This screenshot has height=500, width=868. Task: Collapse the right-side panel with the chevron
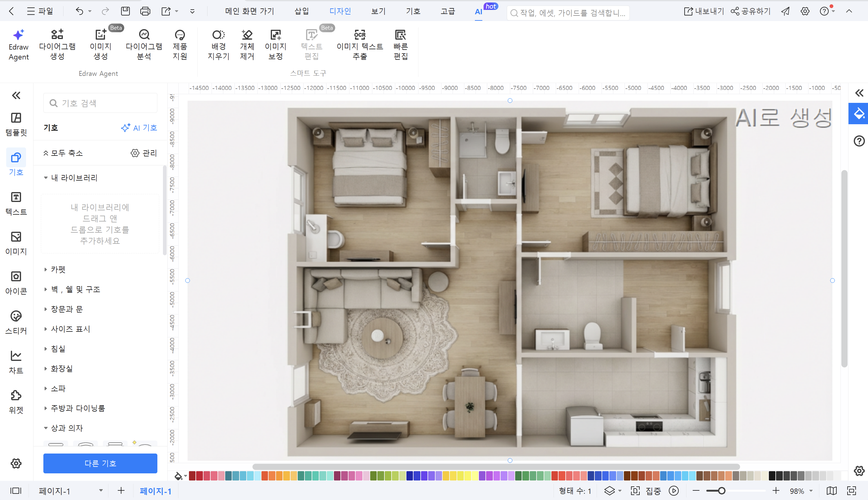tap(860, 93)
